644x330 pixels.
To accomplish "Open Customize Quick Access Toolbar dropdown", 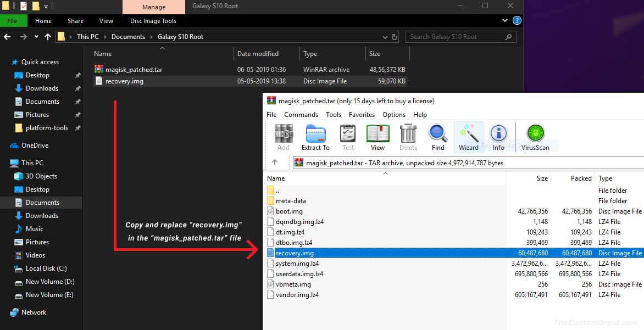I will click(x=46, y=6).
